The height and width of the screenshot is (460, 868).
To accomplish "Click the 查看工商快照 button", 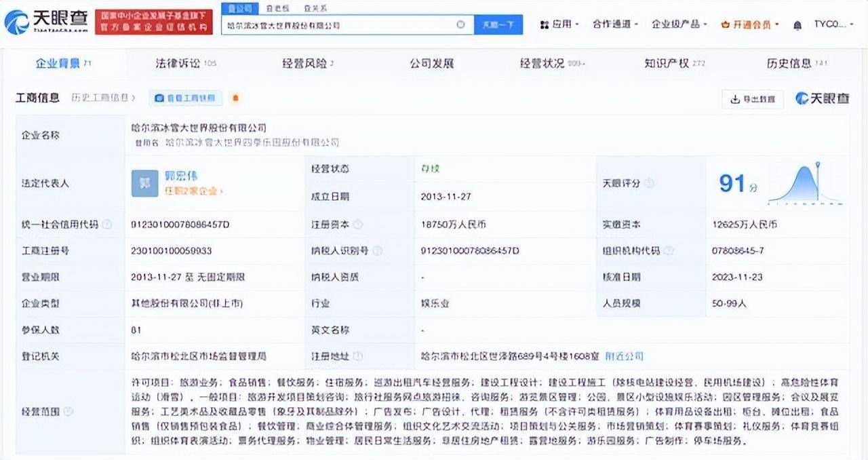I will pos(186,98).
